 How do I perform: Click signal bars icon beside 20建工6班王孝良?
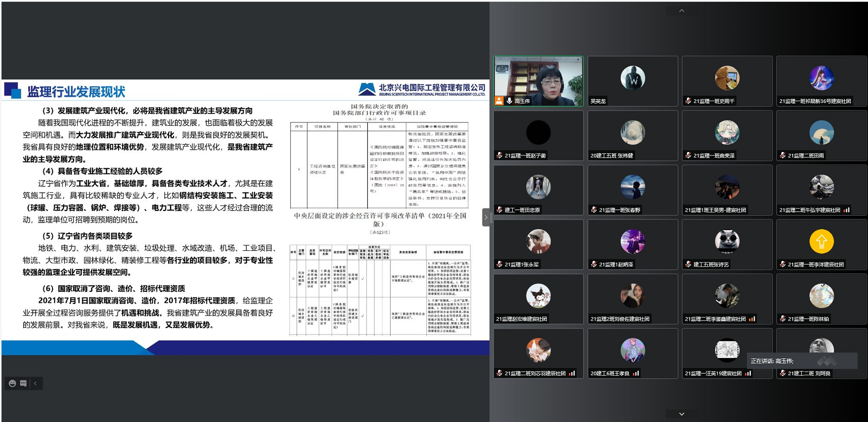tap(636, 374)
